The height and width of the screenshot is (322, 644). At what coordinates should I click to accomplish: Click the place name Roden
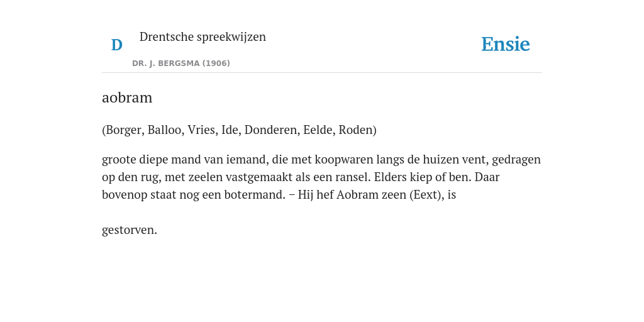click(x=355, y=130)
